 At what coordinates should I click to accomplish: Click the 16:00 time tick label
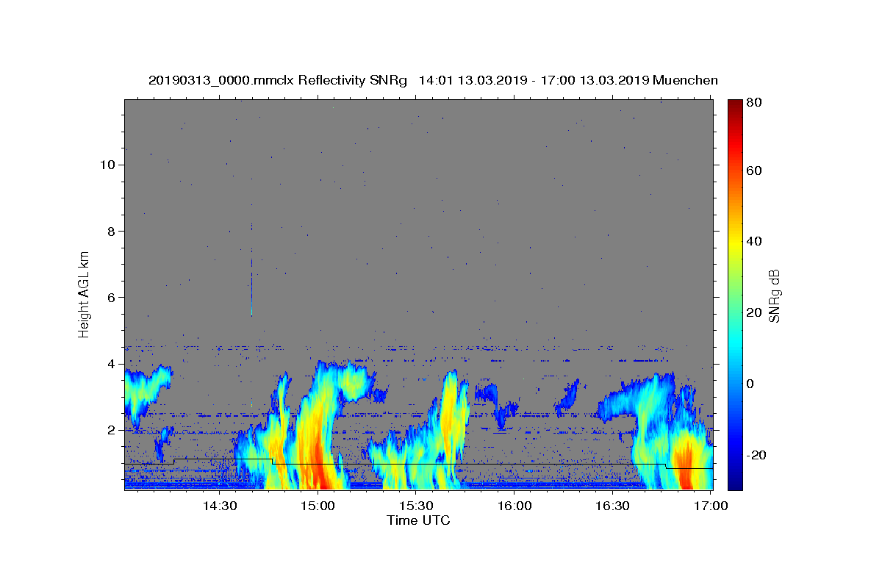[x=514, y=506]
